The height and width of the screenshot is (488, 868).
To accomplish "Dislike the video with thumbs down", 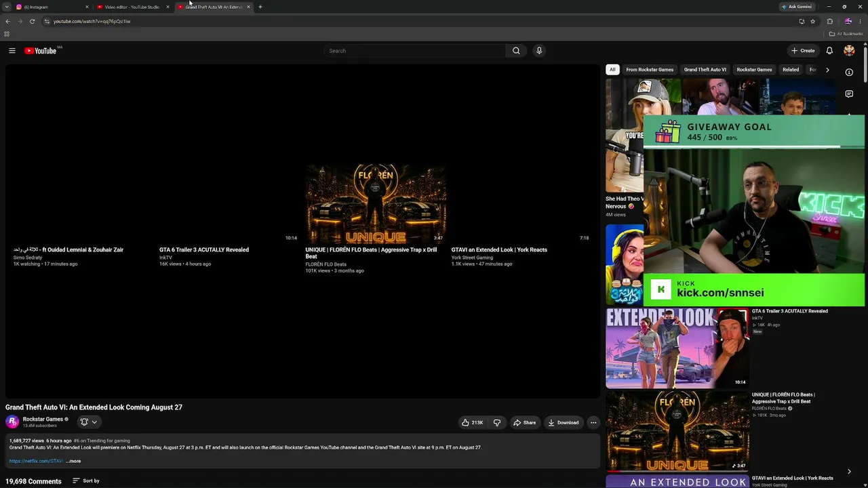I will pyautogui.click(x=497, y=422).
